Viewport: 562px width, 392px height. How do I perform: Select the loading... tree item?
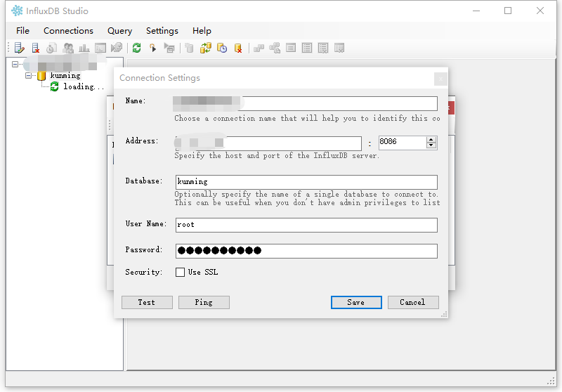coord(84,86)
